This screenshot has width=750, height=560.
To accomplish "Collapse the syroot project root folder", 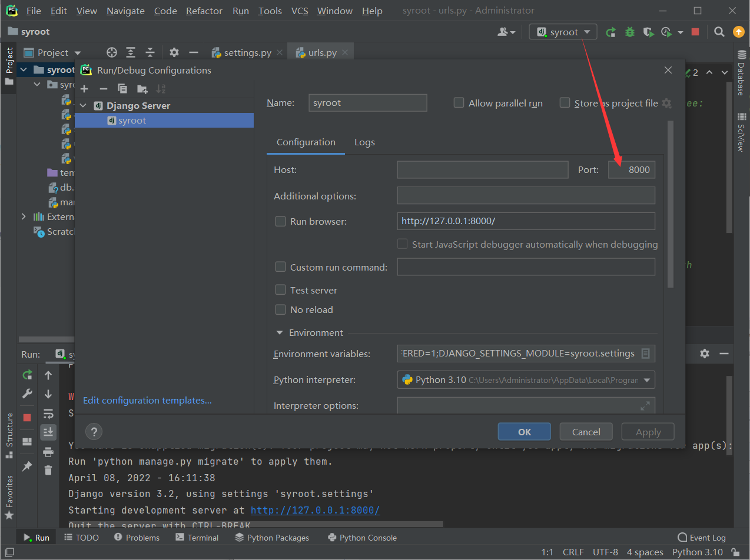I will [24, 69].
